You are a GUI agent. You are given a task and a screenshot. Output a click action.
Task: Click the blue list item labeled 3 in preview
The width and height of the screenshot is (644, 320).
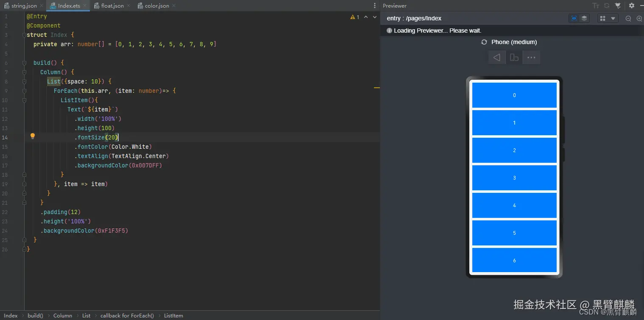[514, 178]
